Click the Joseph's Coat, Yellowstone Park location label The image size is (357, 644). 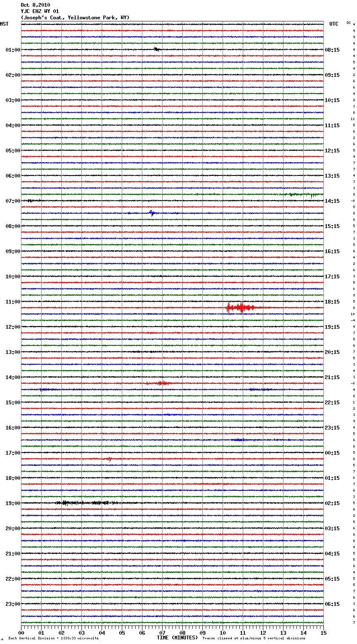pyautogui.click(x=75, y=18)
